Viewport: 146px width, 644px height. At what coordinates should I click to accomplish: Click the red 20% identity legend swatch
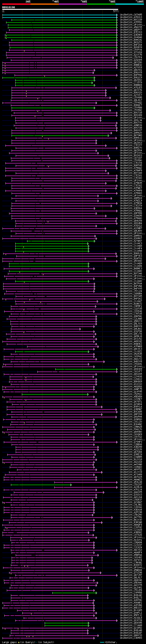click(x=16, y=4)
